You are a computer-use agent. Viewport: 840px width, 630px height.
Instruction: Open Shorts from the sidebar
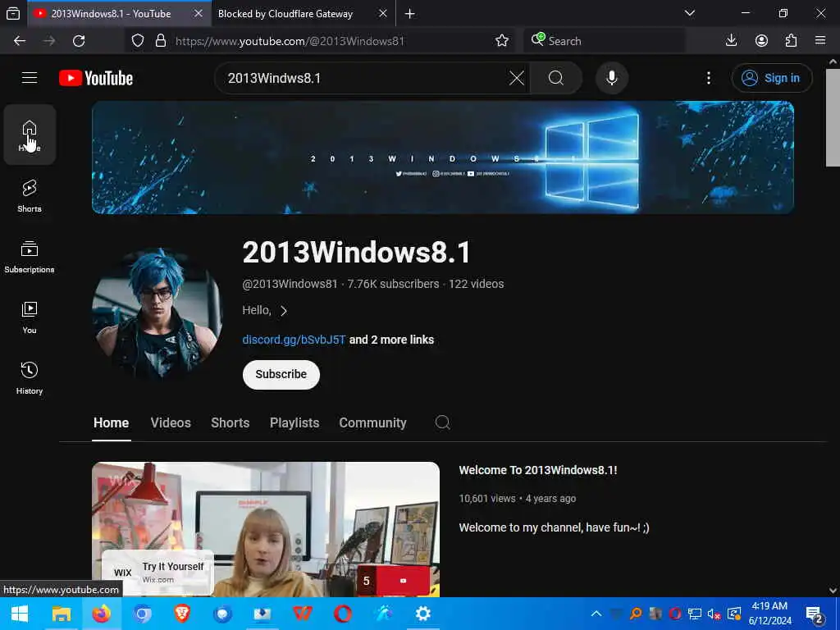30,195
